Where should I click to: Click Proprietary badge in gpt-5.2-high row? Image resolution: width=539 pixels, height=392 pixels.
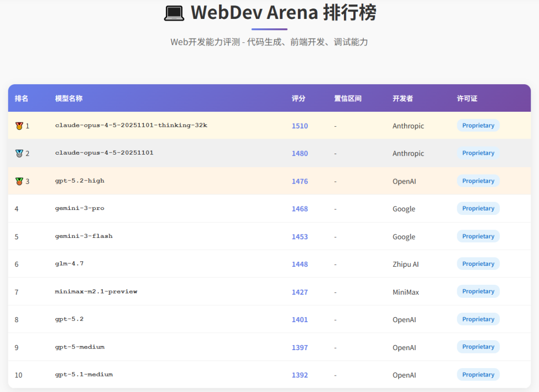(478, 181)
